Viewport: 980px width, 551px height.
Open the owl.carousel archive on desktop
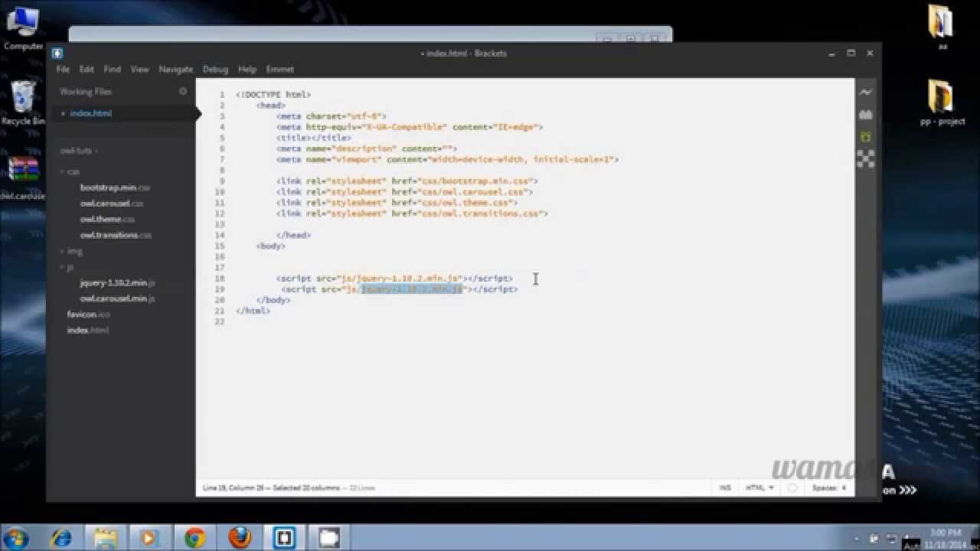click(x=21, y=178)
